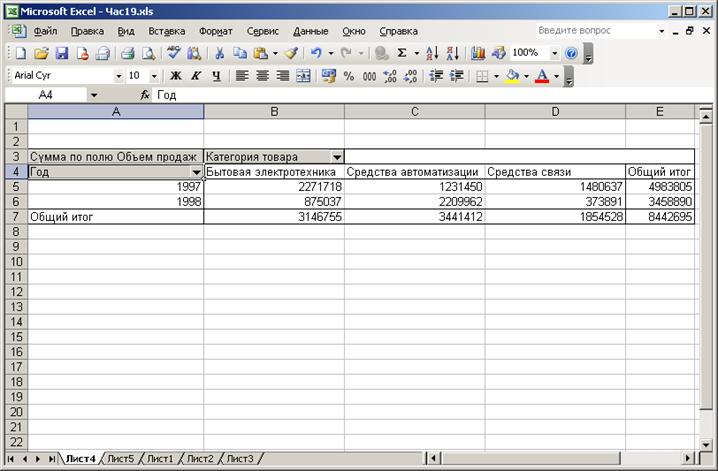Click in the Введите вопрос help box
The height and width of the screenshot is (471, 718).
click(595, 31)
